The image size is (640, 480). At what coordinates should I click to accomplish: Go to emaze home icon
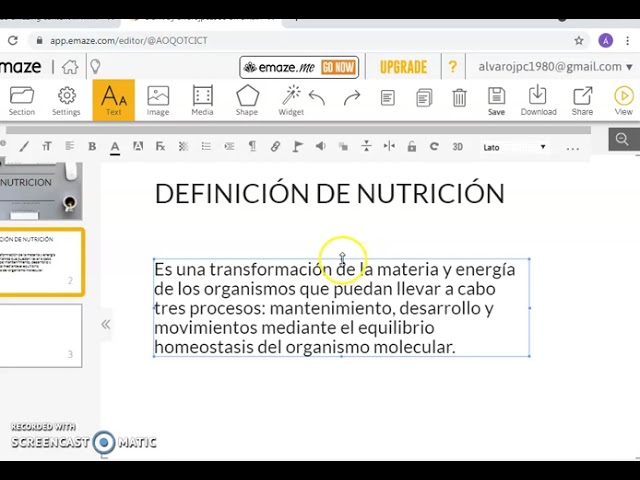click(70, 67)
